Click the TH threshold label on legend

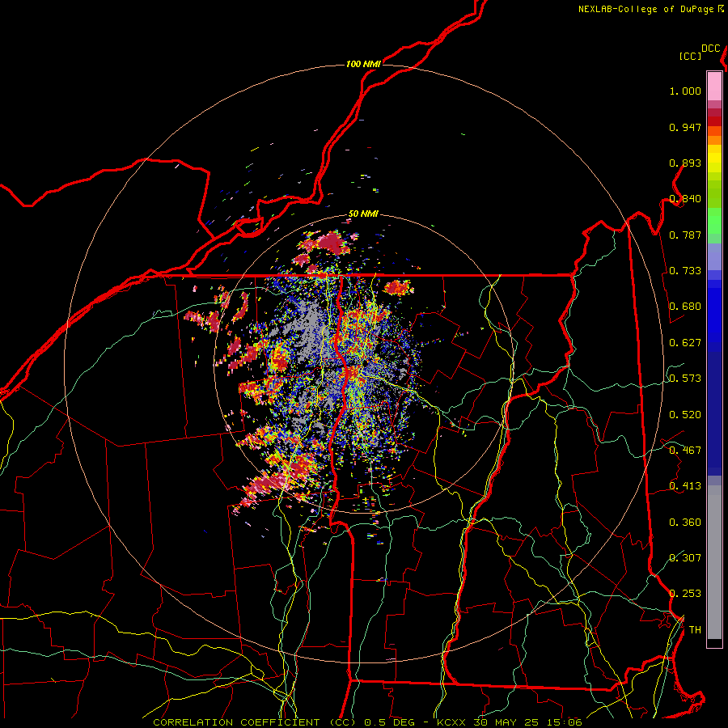tap(695, 630)
